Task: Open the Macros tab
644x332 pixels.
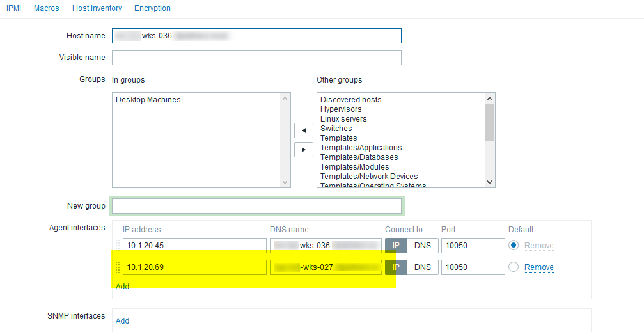Action: pos(47,8)
